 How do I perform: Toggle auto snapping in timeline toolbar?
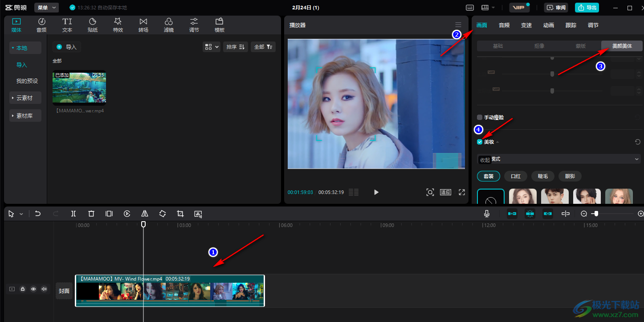530,214
